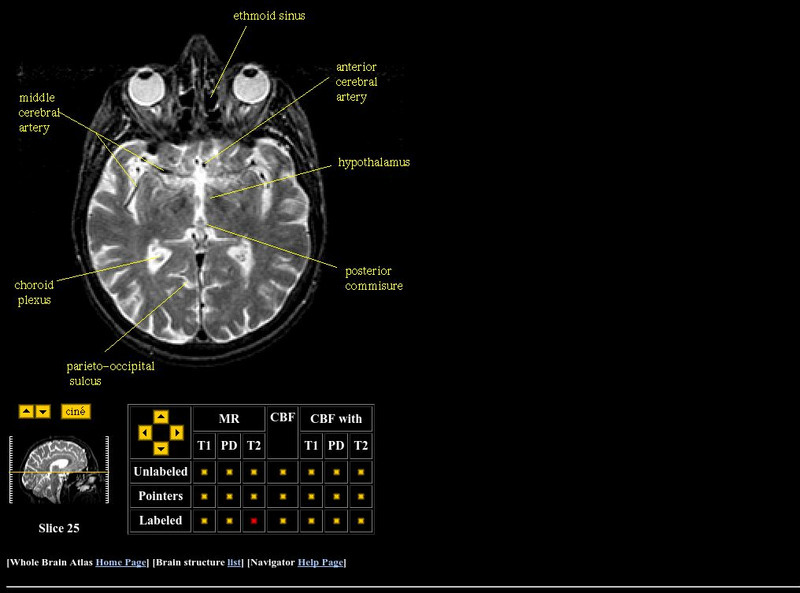Click the down arrow on the navigation pad
Screen dimensions: 800x593
coord(160,449)
